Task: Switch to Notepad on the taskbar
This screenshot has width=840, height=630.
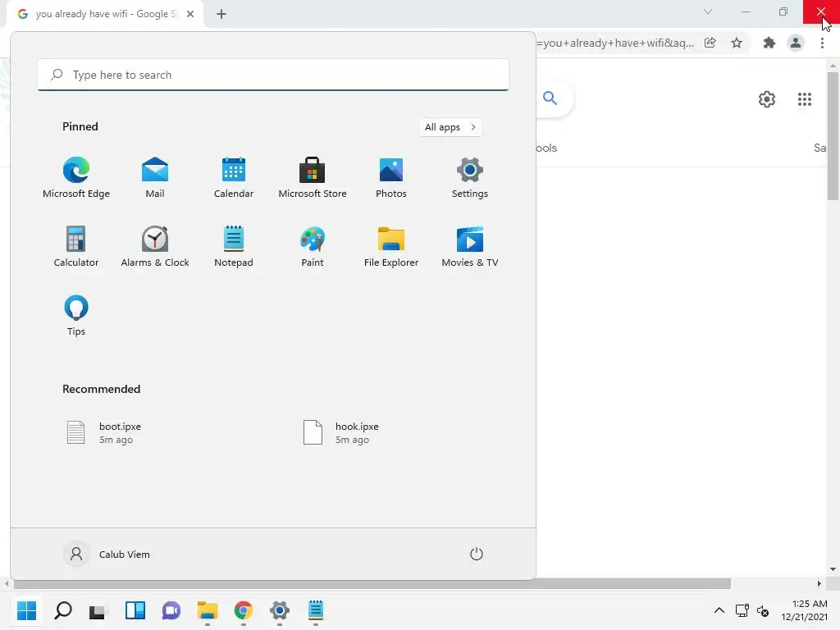Action: click(x=316, y=610)
